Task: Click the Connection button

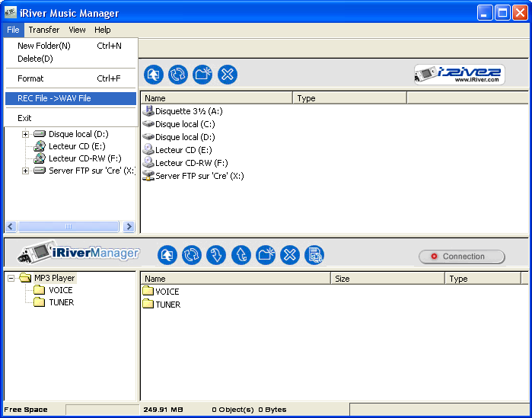Action: coord(462,257)
